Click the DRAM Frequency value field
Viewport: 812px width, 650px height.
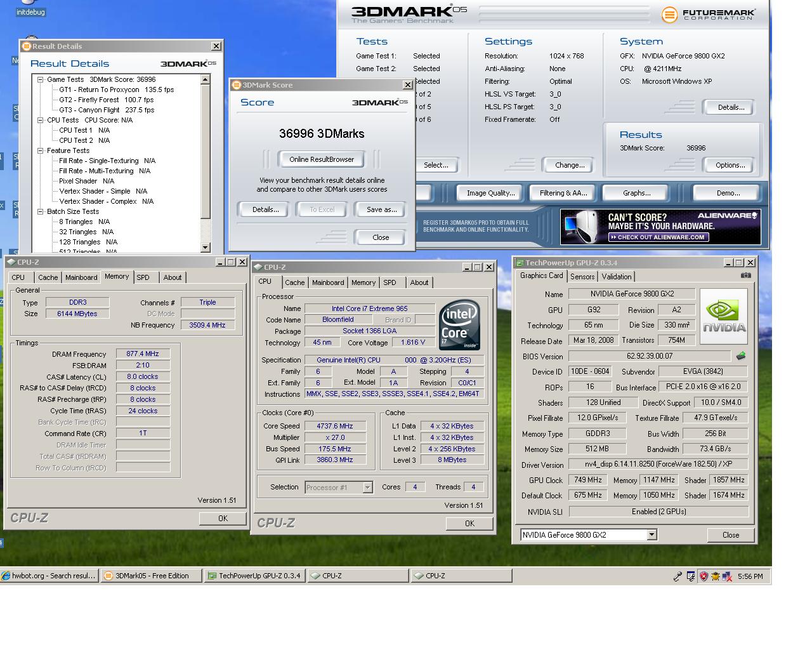pos(143,354)
